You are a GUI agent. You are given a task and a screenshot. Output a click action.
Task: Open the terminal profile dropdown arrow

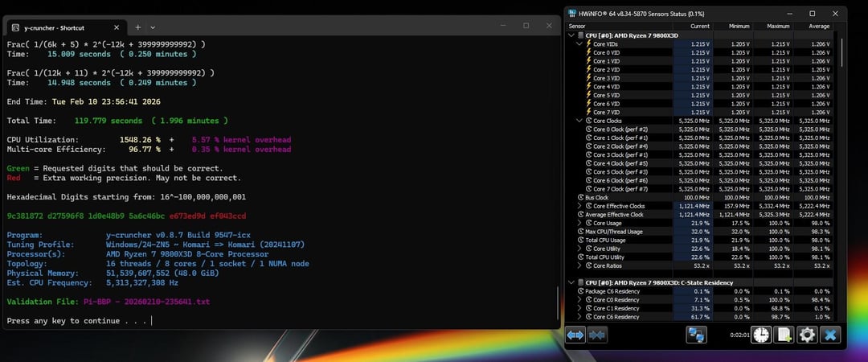pos(153,27)
